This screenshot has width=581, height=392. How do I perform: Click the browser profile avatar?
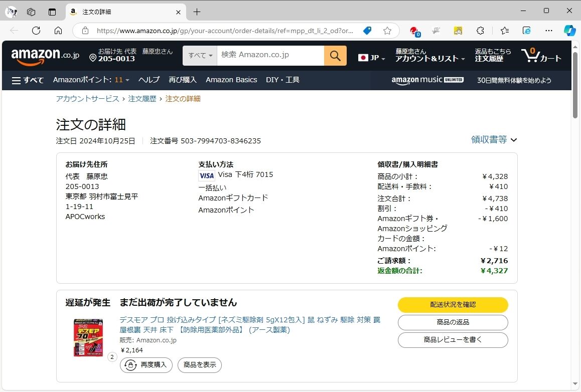click(x=11, y=12)
